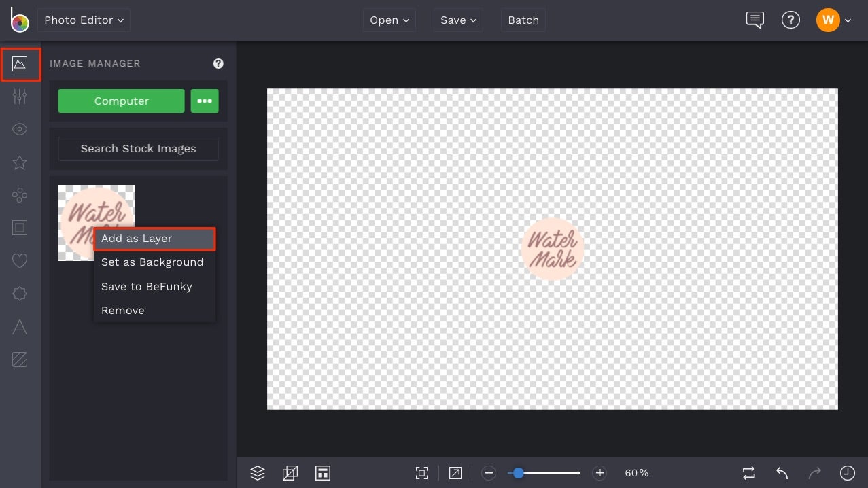
Task: Open the Layers manager at the bottom toolbar
Action: pyautogui.click(x=258, y=472)
